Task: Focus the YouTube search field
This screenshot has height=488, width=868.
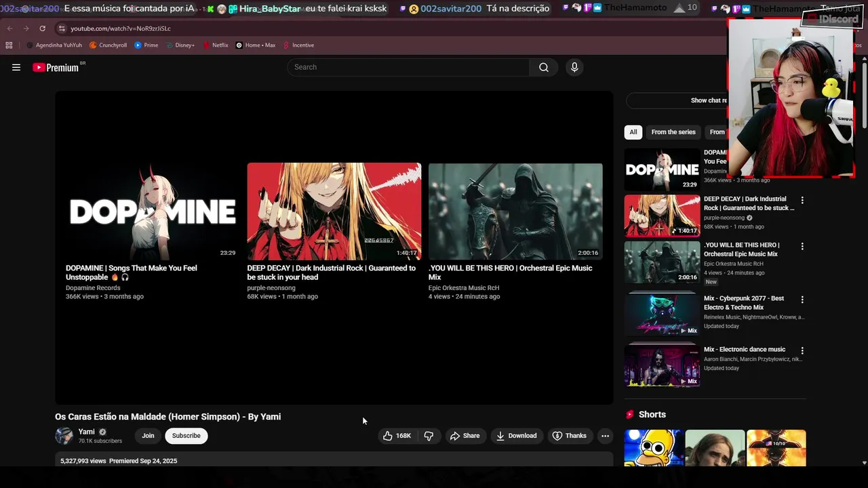Action: (x=409, y=67)
